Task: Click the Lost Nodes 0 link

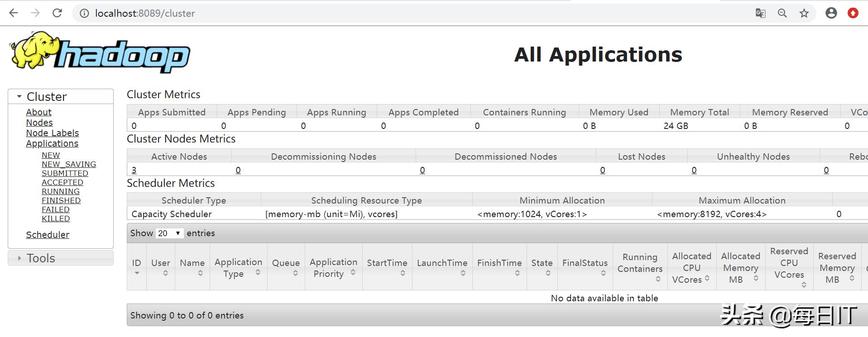Action: tap(603, 170)
